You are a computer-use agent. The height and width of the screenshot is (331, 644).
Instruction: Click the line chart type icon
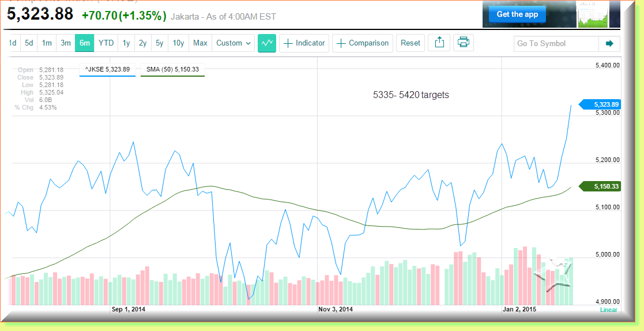[x=267, y=43]
